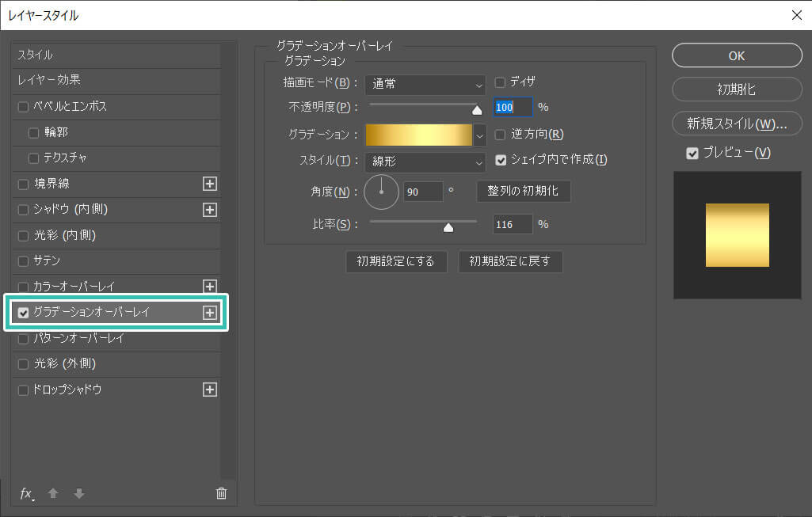Image resolution: width=812 pixels, height=517 pixels.
Task: Click the 角度 value field 90
Action: (423, 192)
